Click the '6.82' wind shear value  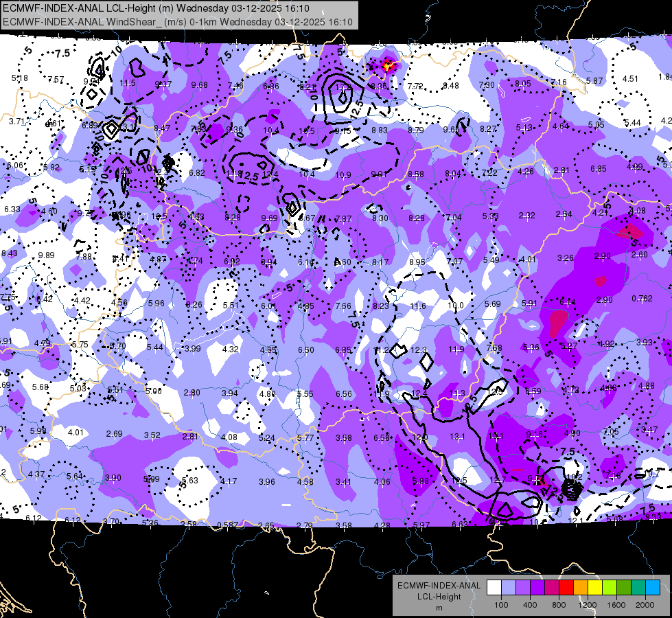tap(197, 173)
